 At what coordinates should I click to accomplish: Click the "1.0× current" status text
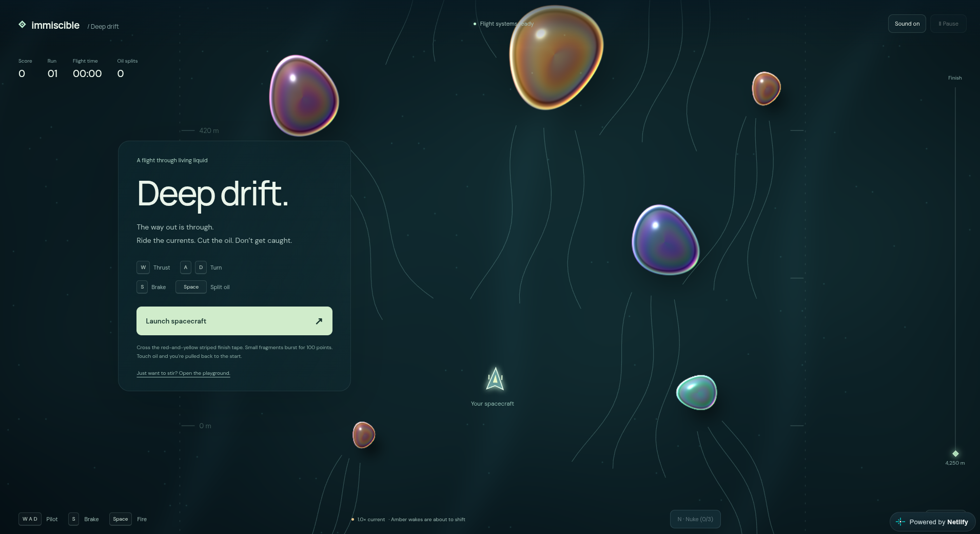click(371, 520)
